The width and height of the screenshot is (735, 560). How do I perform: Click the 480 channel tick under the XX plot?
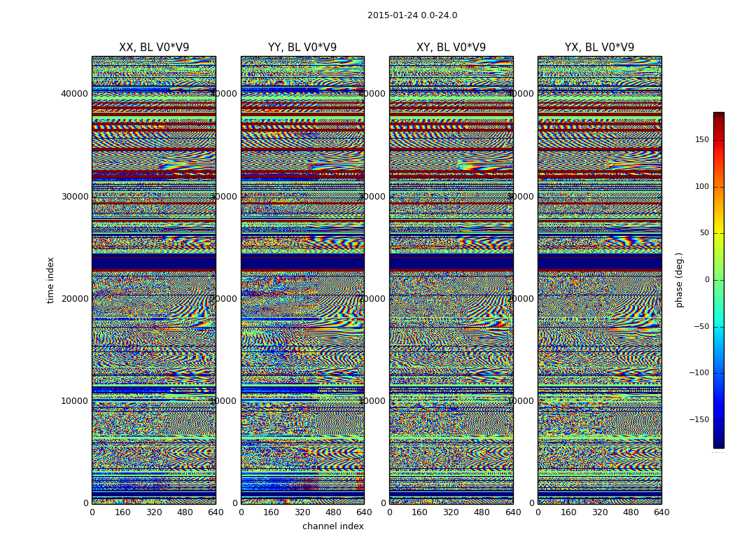[x=185, y=512]
